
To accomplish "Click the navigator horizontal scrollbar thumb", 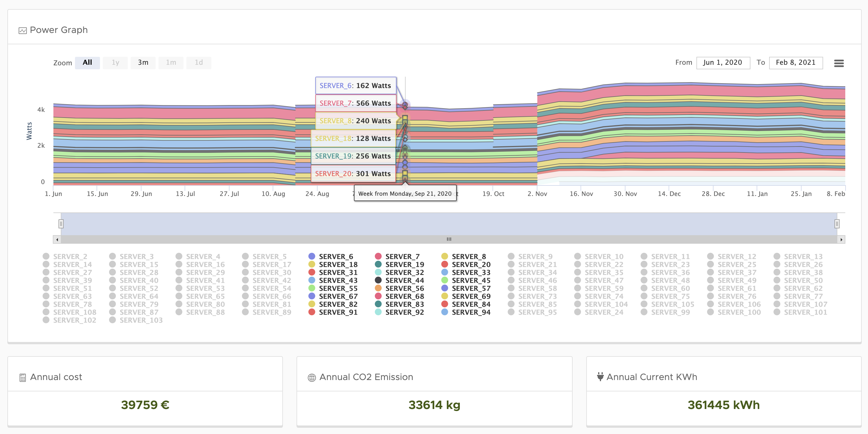I will point(449,239).
